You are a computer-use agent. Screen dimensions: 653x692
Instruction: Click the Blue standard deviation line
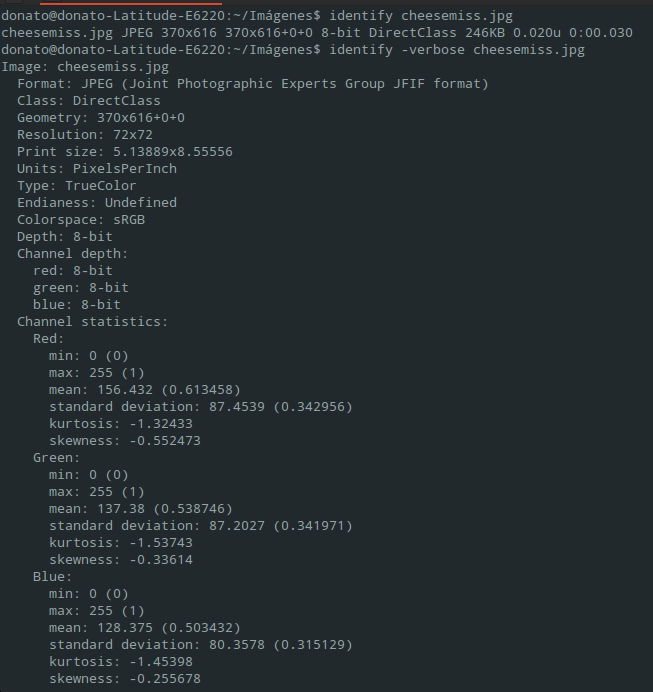[x=200, y=644]
